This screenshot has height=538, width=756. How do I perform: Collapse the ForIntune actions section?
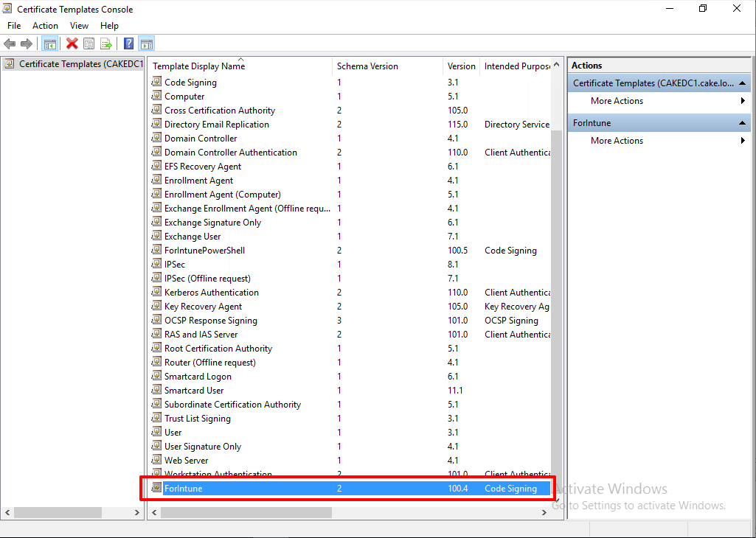pos(743,123)
